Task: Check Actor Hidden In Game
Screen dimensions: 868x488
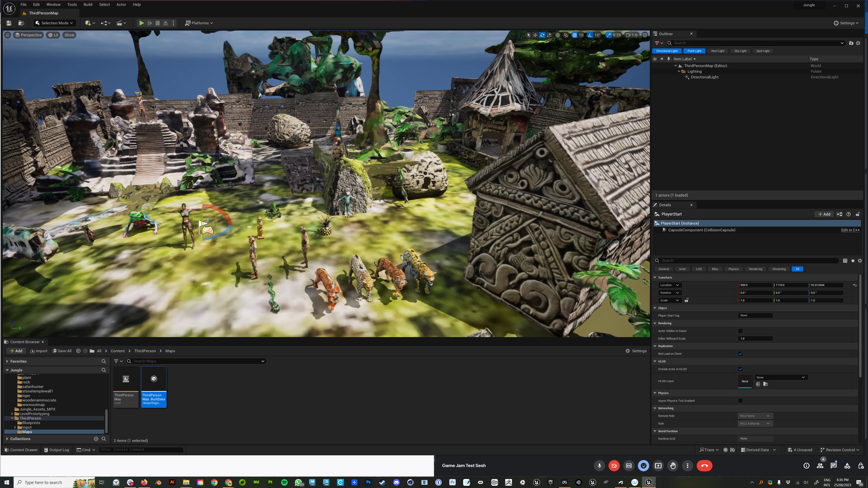Action: (740, 331)
